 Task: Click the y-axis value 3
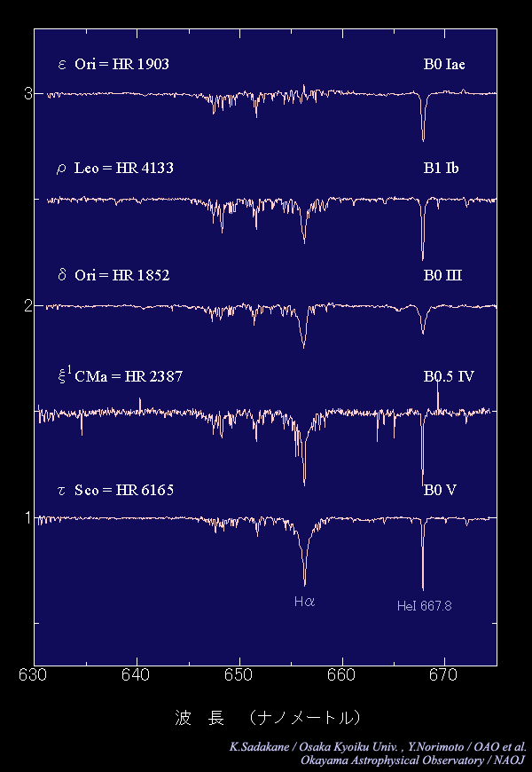point(27,93)
